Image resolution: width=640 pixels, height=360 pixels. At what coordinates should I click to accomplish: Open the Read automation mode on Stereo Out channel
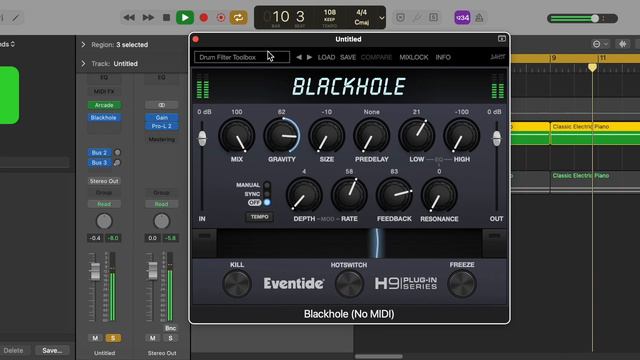(162, 204)
